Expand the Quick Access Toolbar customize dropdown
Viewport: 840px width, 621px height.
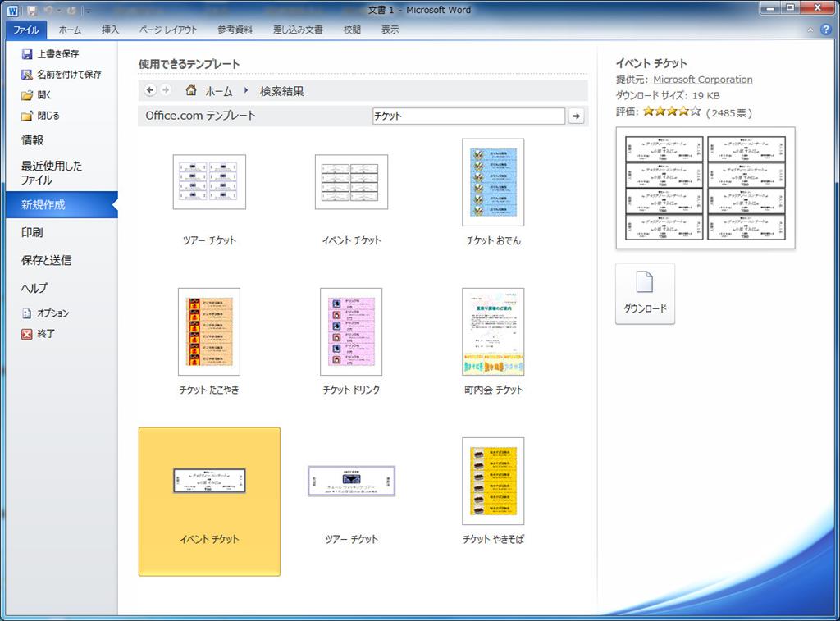87,11
